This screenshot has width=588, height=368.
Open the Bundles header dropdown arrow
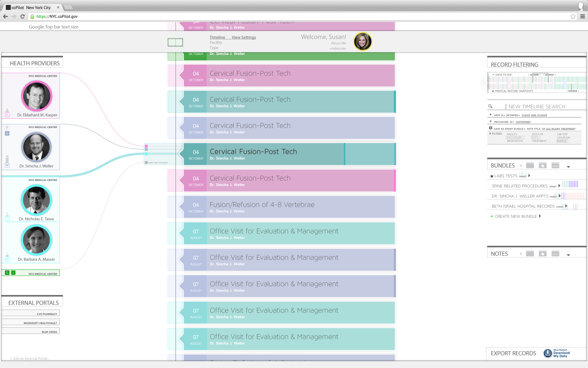pos(568,167)
